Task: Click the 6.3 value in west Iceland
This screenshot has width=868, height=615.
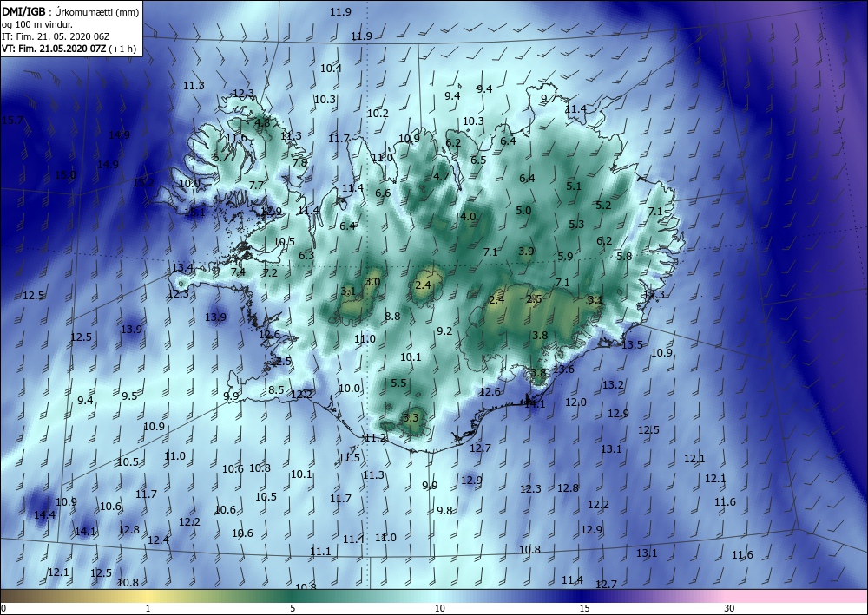Action: click(306, 256)
